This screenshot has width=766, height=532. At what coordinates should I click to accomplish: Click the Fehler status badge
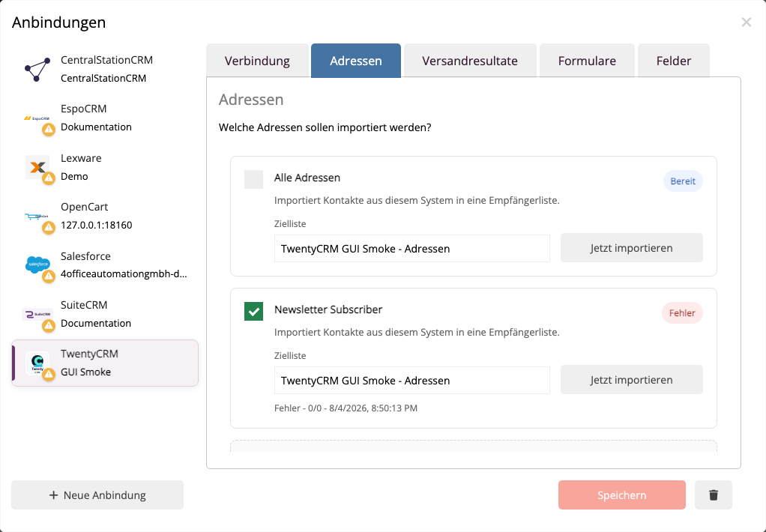(682, 313)
